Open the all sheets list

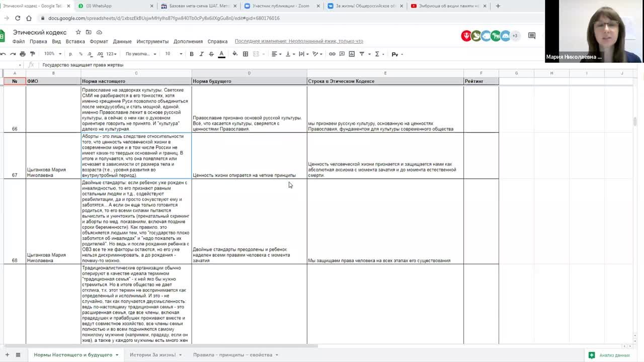tap(18, 355)
